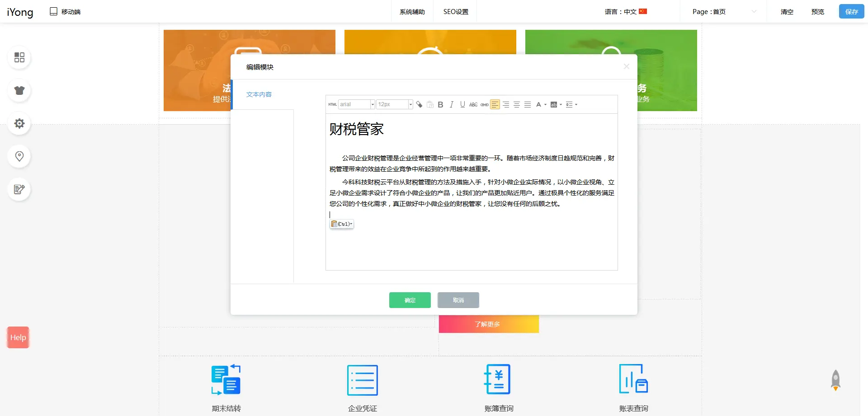Select the 文本内容 tab
The height and width of the screenshot is (416, 868).
click(x=259, y=94)
